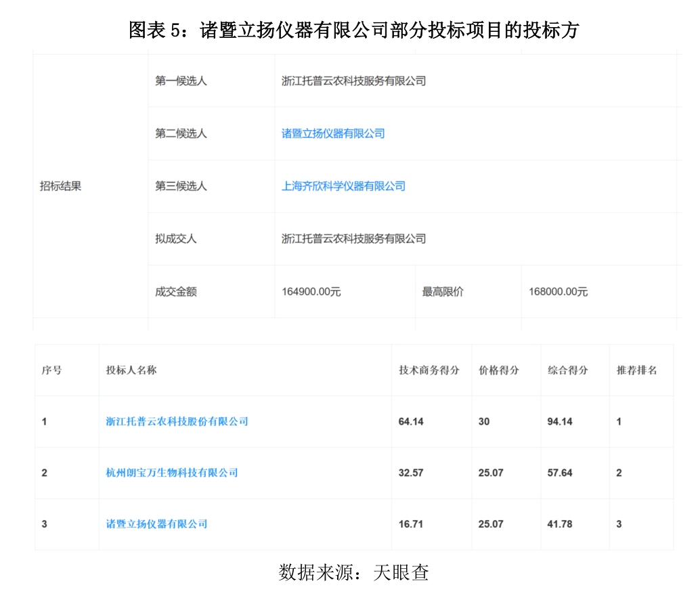700x596 pixels.
Task: Click the 浙江托普云农科技服务有限公司 name beside 拟成交人
Action: [353, 239]
